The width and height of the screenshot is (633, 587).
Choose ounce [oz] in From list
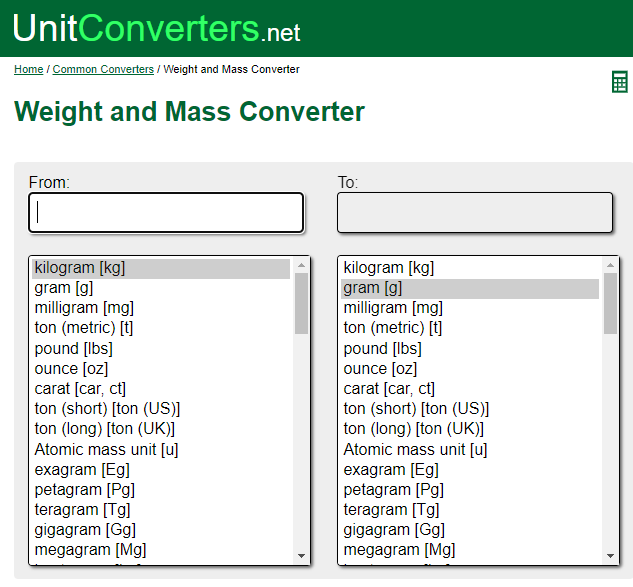pyautogui.click(x=70, y=368)
